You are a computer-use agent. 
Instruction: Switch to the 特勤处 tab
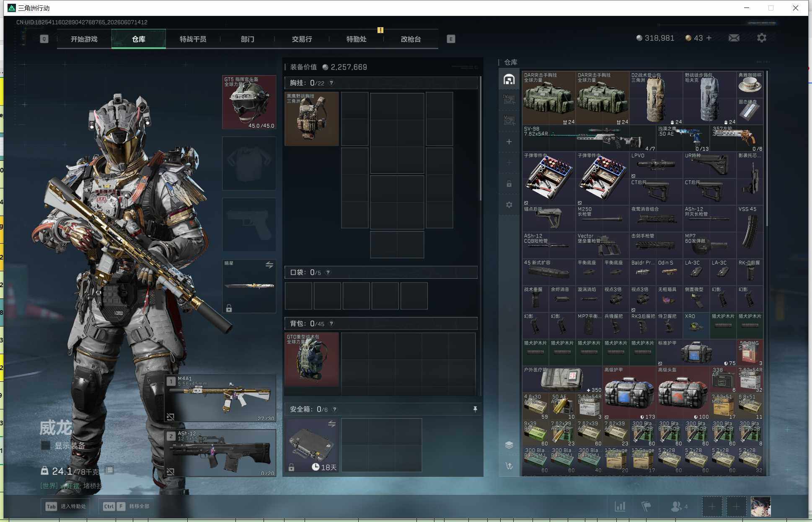click(357, 39)
